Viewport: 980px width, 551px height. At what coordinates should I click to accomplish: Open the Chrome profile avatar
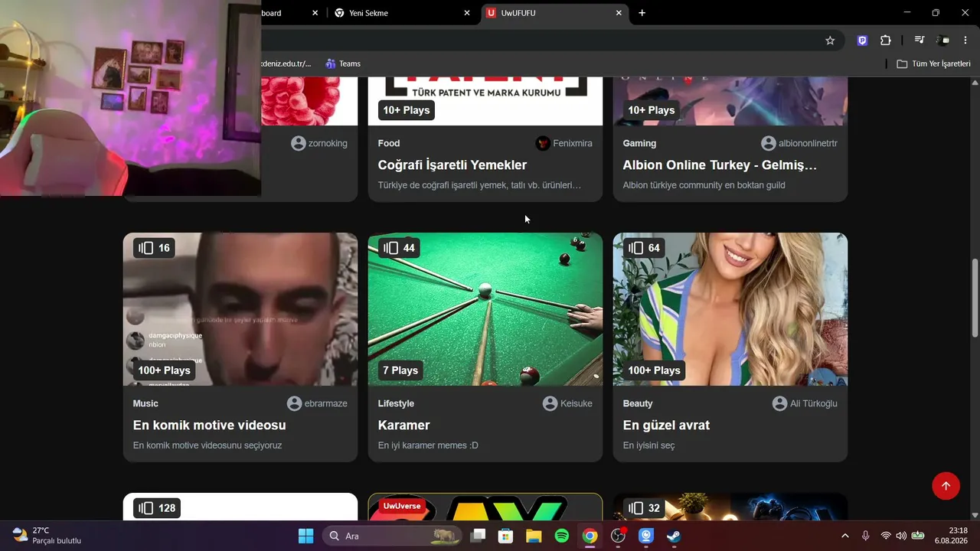pyautogui.click(x=942, y=41)
